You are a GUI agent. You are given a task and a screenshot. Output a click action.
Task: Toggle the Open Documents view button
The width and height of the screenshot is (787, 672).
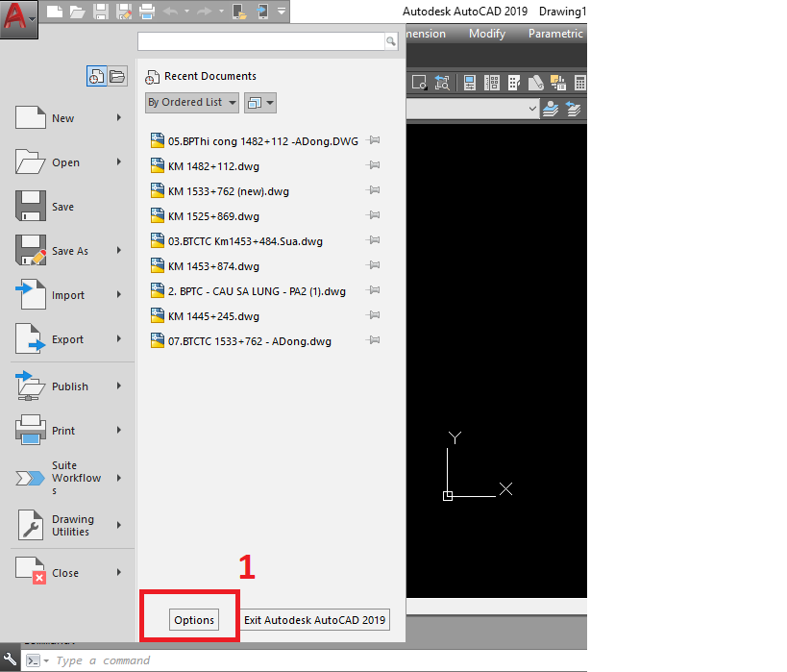(x=117, y=76)
